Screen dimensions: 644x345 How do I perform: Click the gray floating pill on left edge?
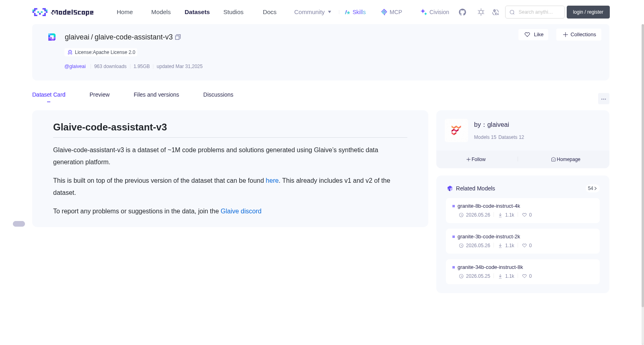coord(19,224)
